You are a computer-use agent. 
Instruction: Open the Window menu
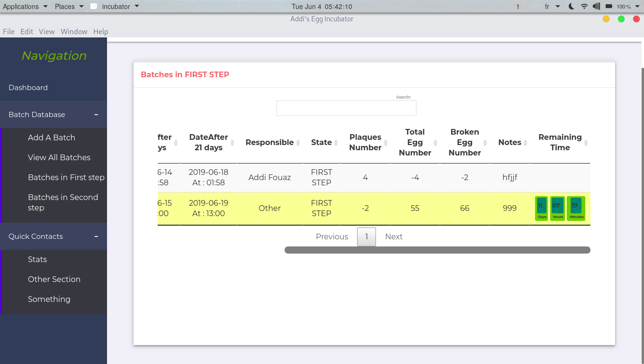point(74,31)
